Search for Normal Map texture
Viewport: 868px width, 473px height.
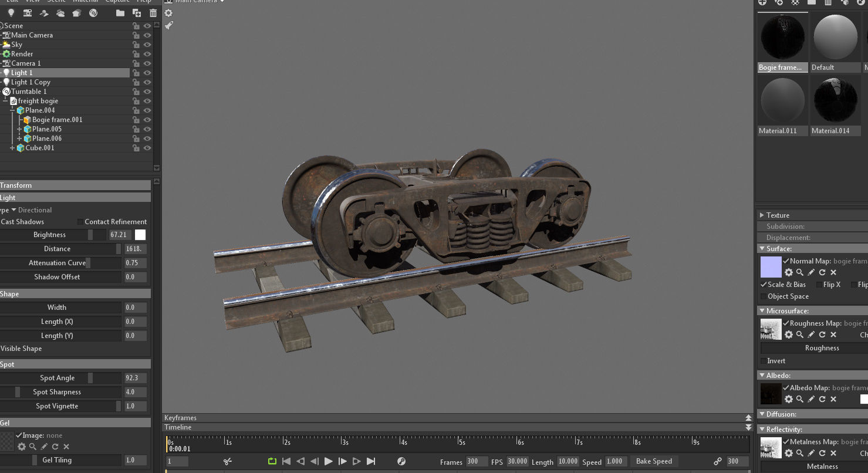coord(800,272)
